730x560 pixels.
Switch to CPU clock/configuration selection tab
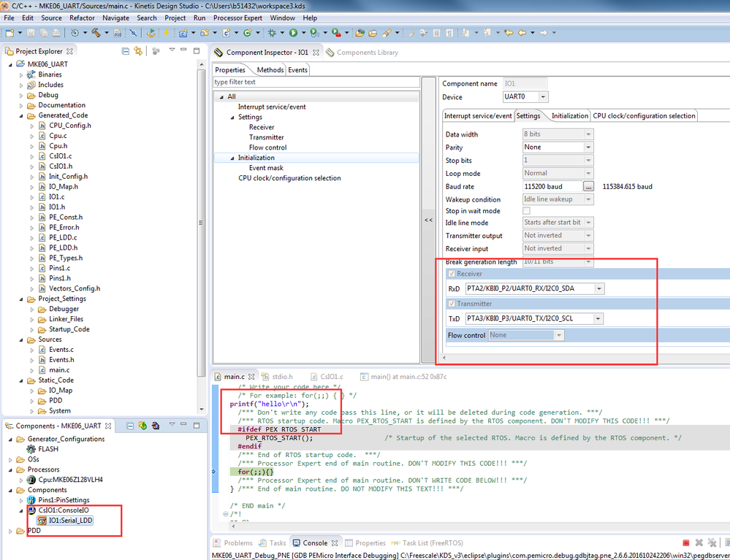coord(644,116)
